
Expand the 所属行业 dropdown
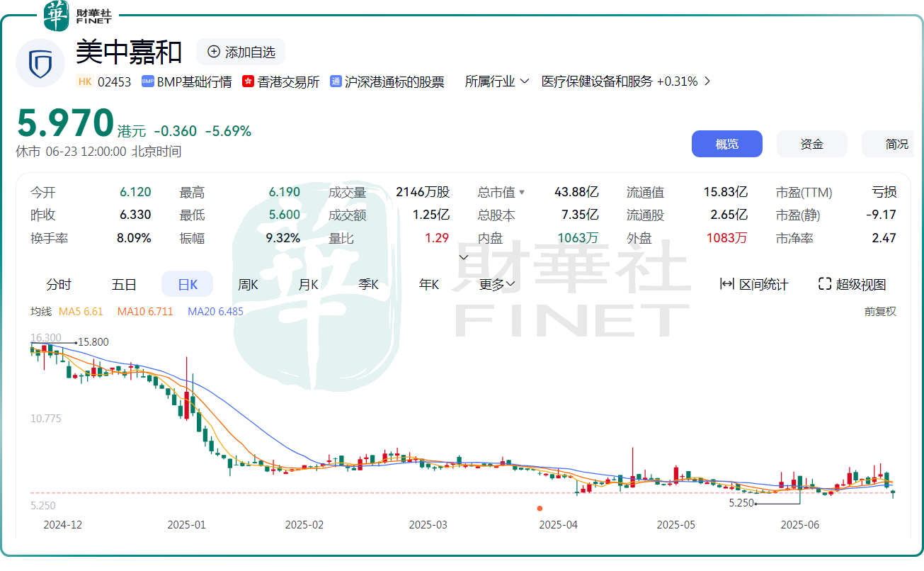click(x=497, y=81)
